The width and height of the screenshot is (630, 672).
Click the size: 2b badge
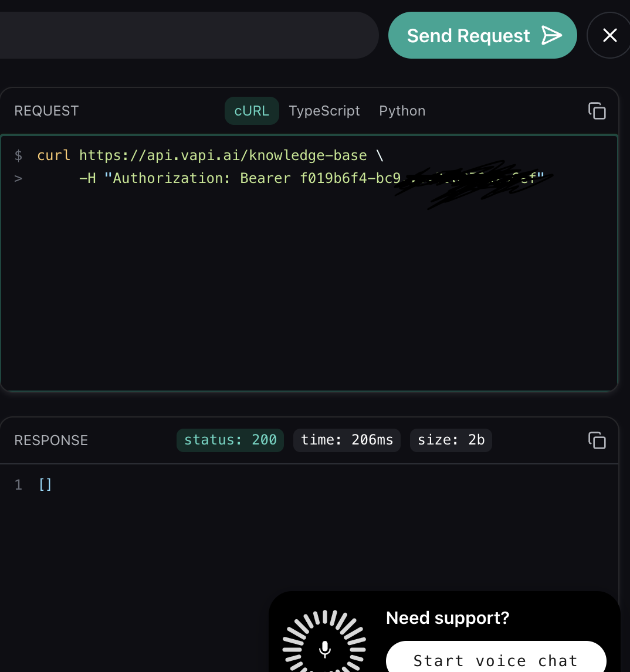point(451,440)
